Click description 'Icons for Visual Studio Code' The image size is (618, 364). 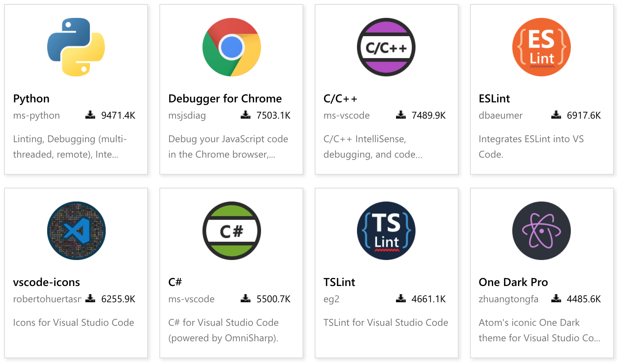tap(74, 323)
